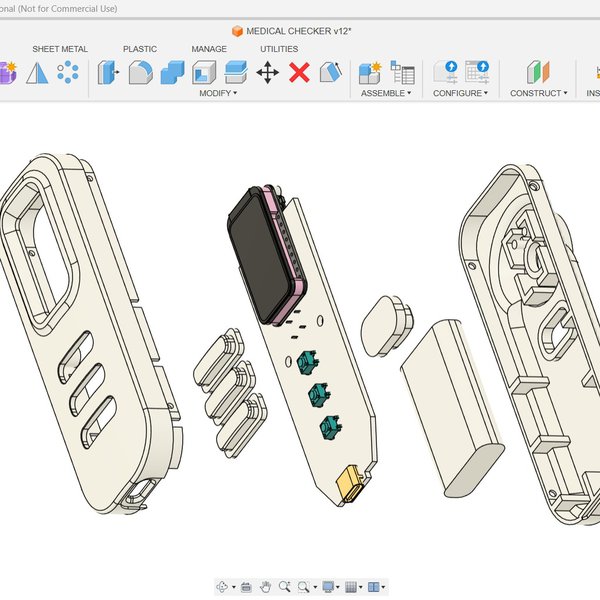Click the Look At navigation icon
600x600 pixels.
pyautogui.click(x=246, y=587)
